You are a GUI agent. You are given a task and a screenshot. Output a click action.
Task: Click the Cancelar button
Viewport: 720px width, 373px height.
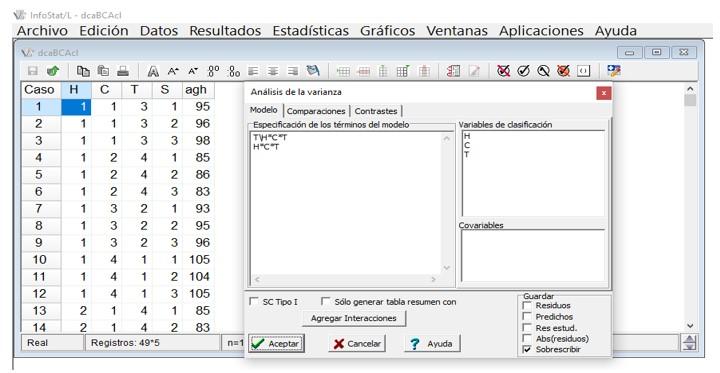357,344
